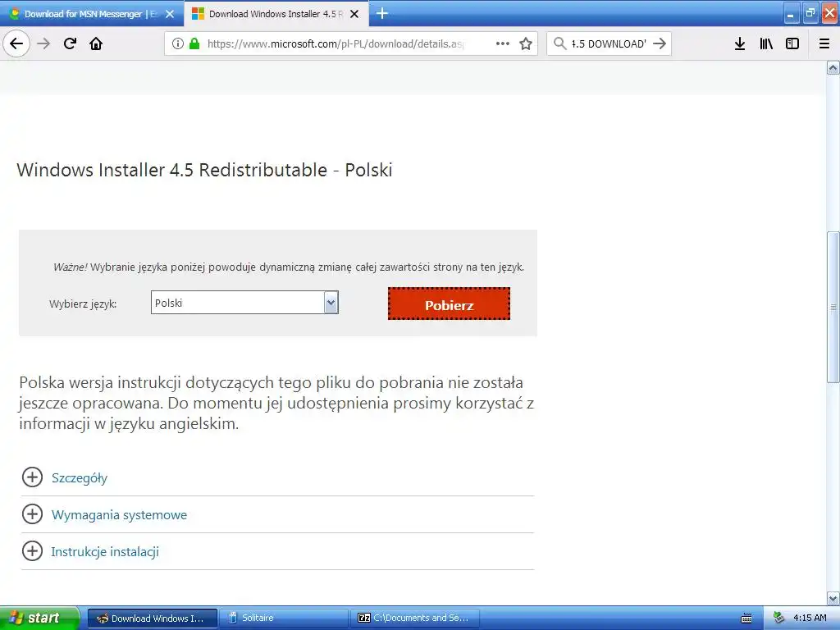Viewport: 840px width, 630px height.
Task: Reload the current page
Action: point(70,43)
